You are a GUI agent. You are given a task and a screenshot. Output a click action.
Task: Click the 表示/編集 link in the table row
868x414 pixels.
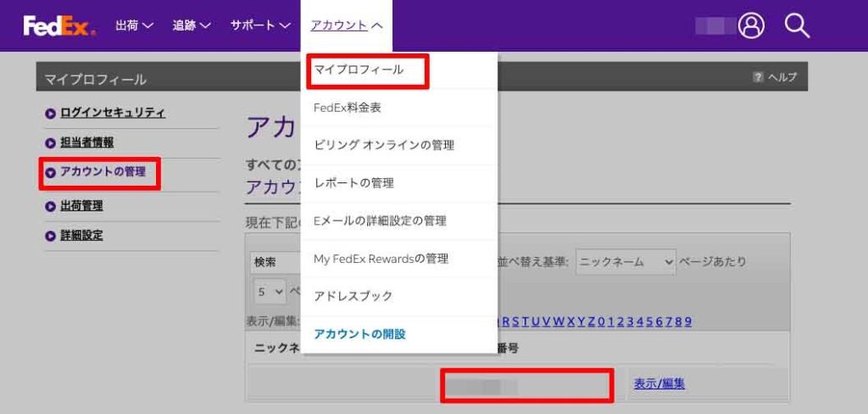click(659, 383)
